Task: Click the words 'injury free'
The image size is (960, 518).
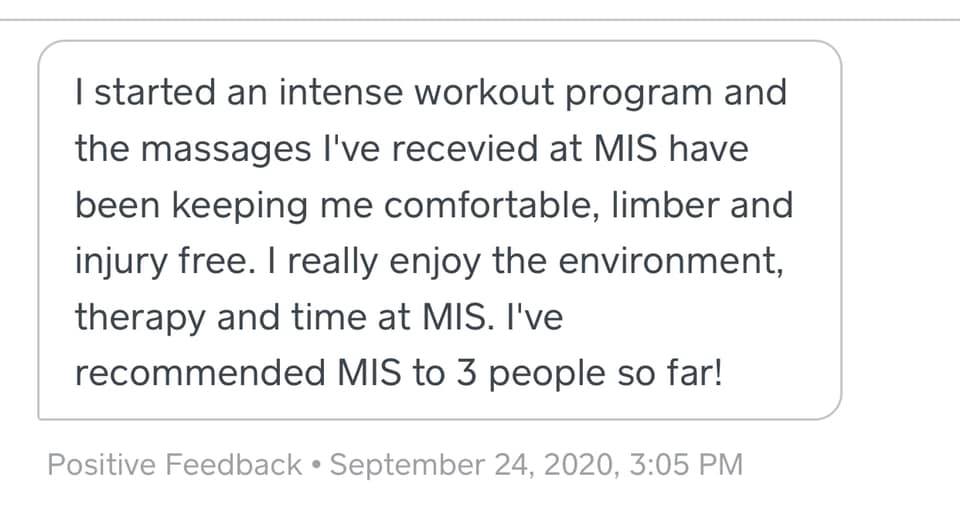Action: point(162,262)
